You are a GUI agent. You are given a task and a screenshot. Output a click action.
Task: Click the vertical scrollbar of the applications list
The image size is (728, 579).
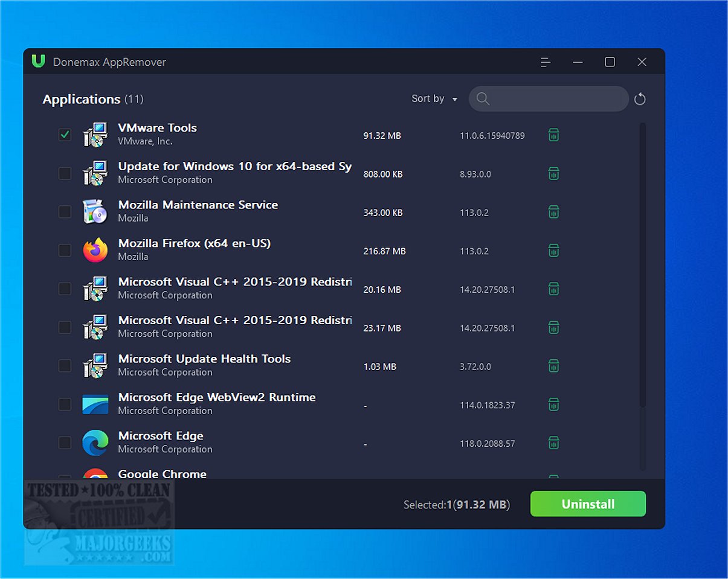[x=643, y=266]
